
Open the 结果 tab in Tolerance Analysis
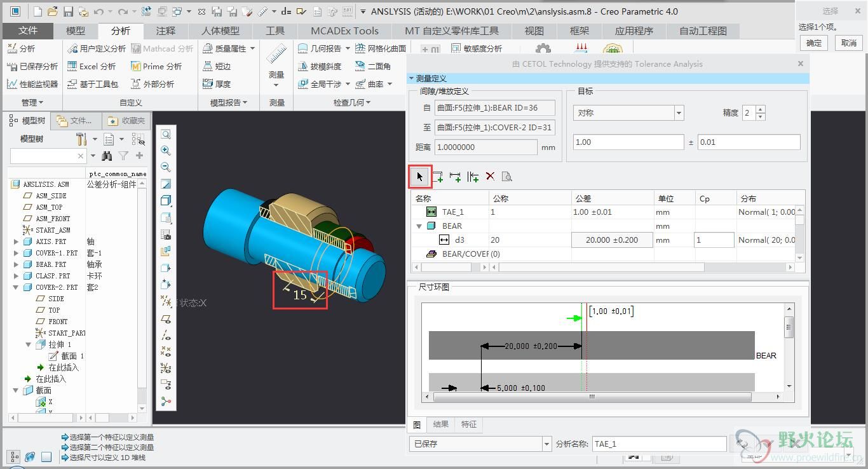tap(440, 425)
